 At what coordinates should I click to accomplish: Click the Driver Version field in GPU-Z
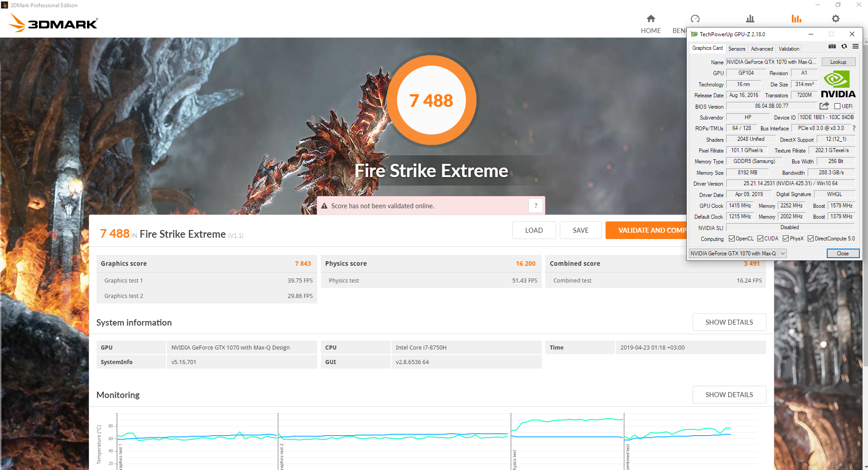(x=790, y=183)
